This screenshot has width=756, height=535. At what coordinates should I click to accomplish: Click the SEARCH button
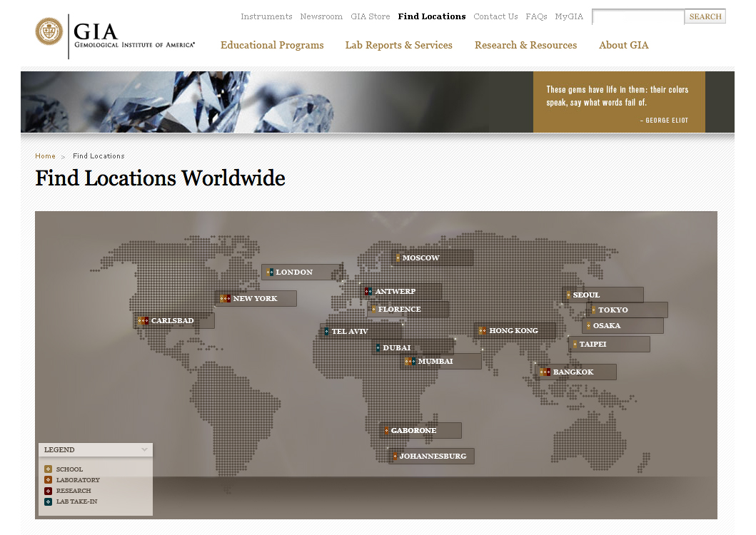pos(705,17)
